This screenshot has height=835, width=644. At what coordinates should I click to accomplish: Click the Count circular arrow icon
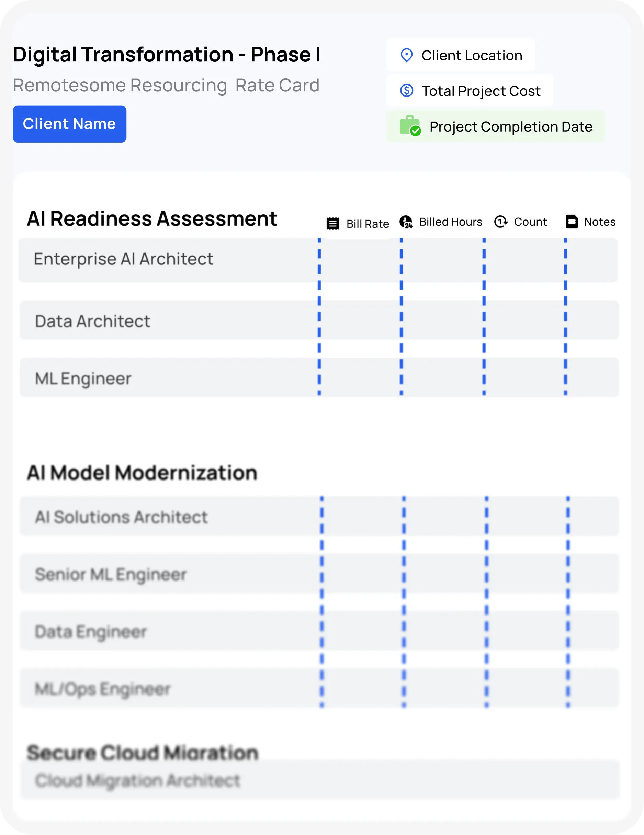click(x=500, y=222)
